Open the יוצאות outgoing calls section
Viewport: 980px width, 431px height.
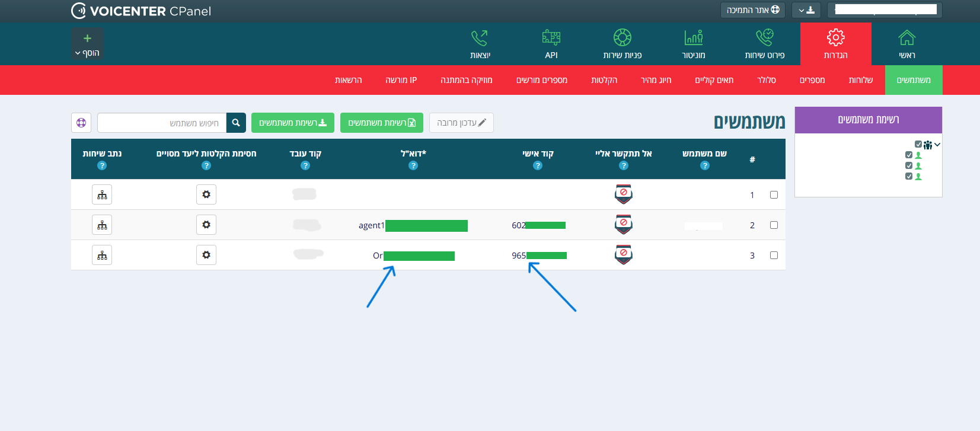tap(480, 44)
